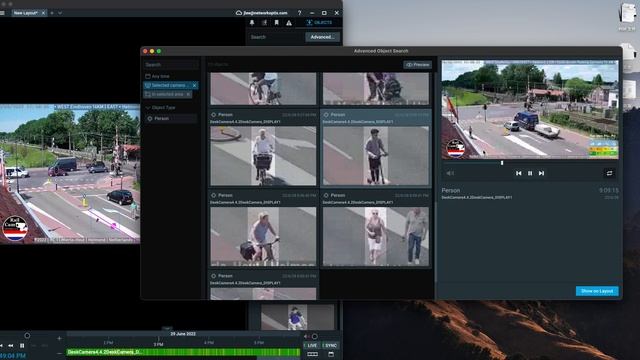This screenshot has height=360, width=640.
Task: Switch to the New Layout tab
Action: (x=25, y=13)
